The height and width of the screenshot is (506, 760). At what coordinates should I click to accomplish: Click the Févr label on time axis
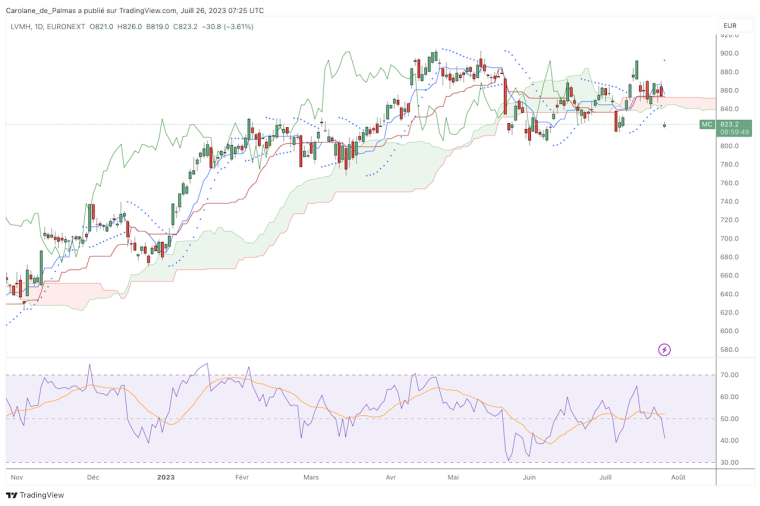[x=241, y=478]
